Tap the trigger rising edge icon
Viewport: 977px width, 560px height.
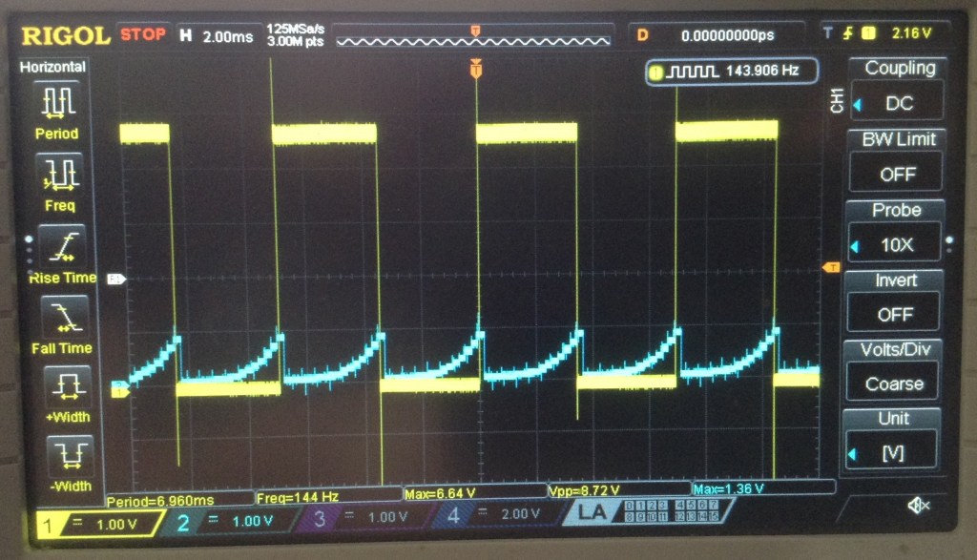(847, 33)
